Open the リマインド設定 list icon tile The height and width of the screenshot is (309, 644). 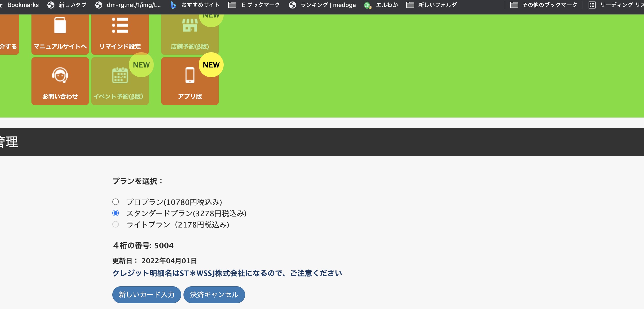pos(120,34)
